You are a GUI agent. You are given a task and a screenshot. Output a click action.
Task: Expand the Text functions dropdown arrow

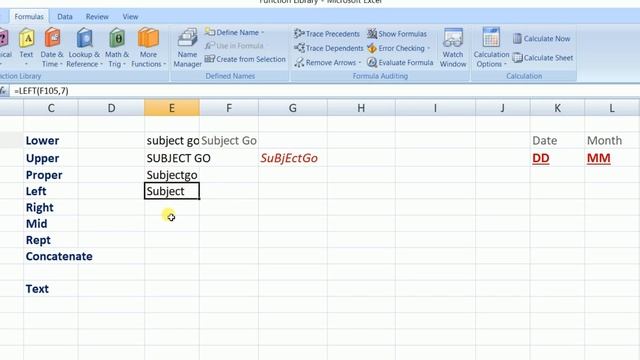tap(26, 64)
